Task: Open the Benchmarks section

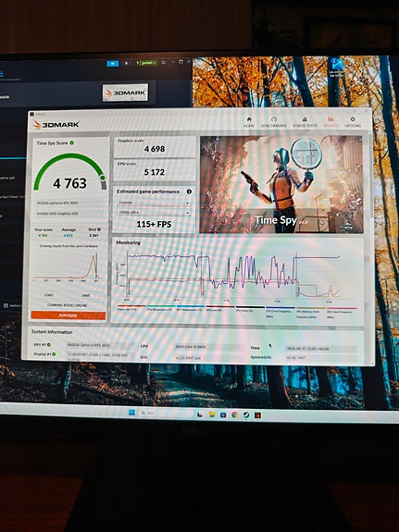Action: [x=274, y=122]
